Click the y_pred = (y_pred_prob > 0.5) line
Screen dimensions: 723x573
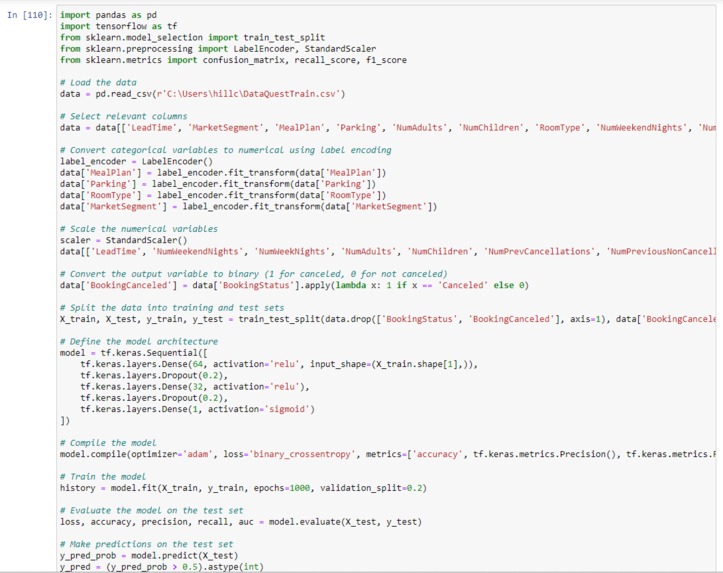[x=162, y=567]
